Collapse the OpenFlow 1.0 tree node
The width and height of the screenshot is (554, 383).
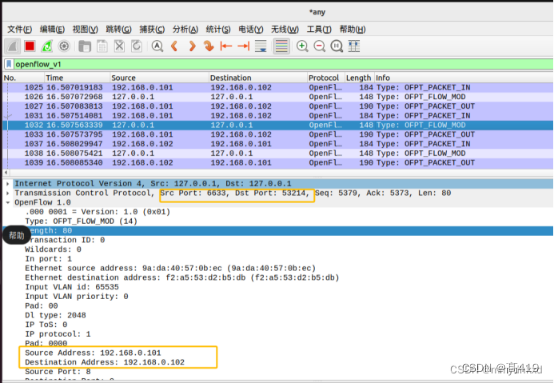click(8, 202)
